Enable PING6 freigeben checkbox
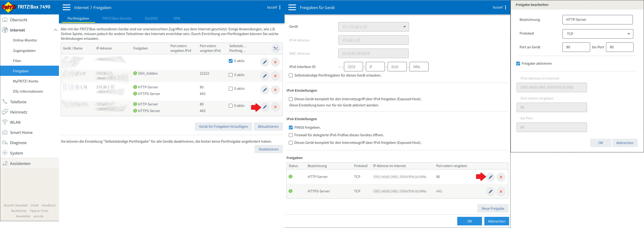The height and width of the screenshot is (228, 644). (x=291, y=128)
